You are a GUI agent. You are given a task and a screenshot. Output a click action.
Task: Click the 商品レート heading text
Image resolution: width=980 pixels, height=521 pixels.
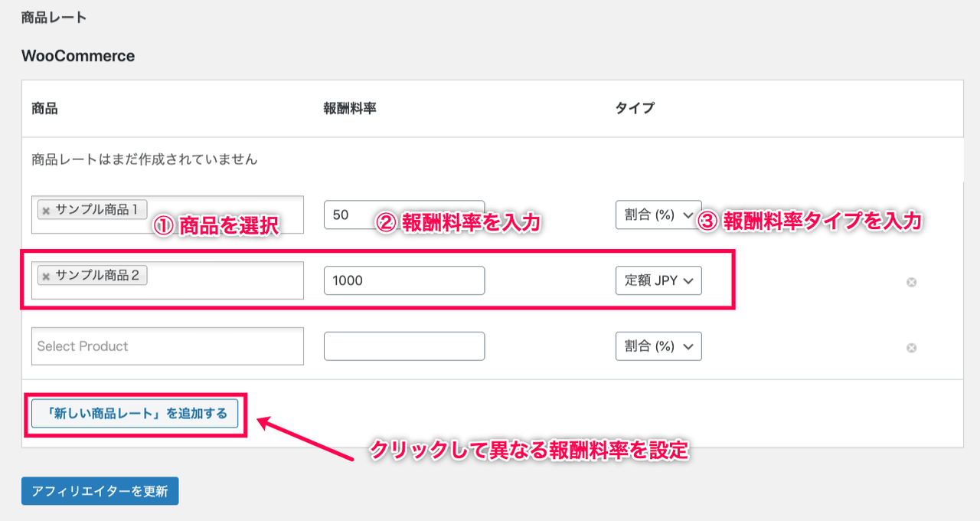coord(54,17)
